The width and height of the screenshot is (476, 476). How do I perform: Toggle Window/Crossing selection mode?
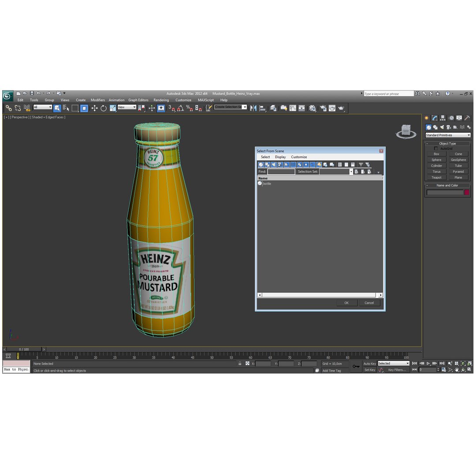(x=84, y=108)
